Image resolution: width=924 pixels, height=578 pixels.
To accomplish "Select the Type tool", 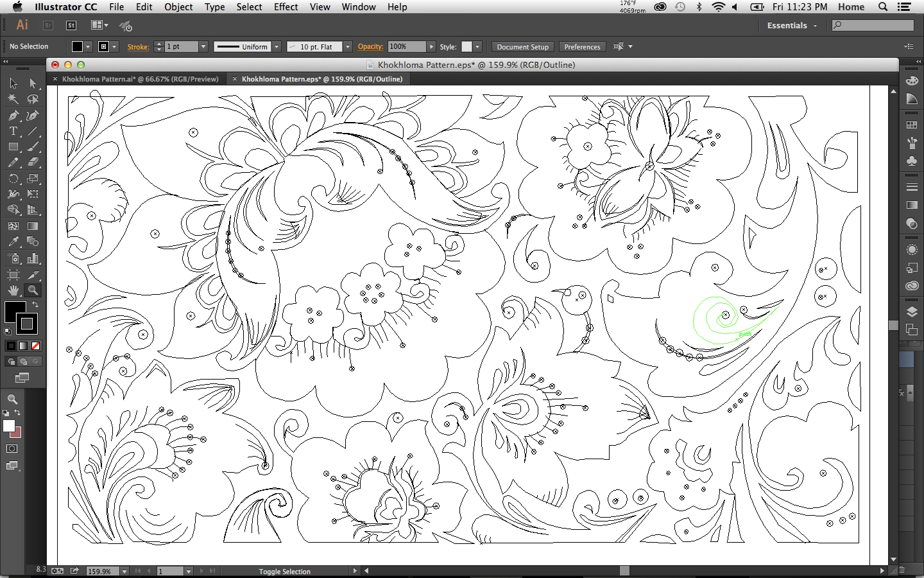I will coord(13,131).
